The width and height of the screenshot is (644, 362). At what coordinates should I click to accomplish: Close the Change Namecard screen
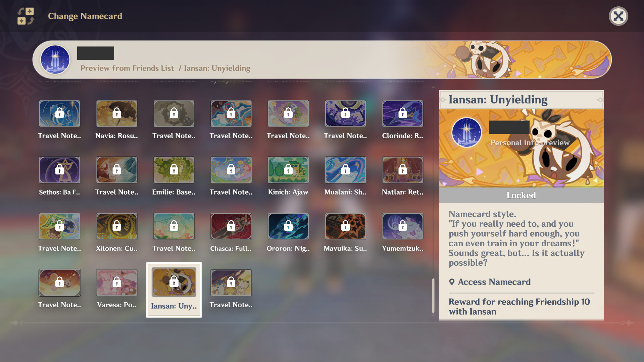tap(618, 16)
